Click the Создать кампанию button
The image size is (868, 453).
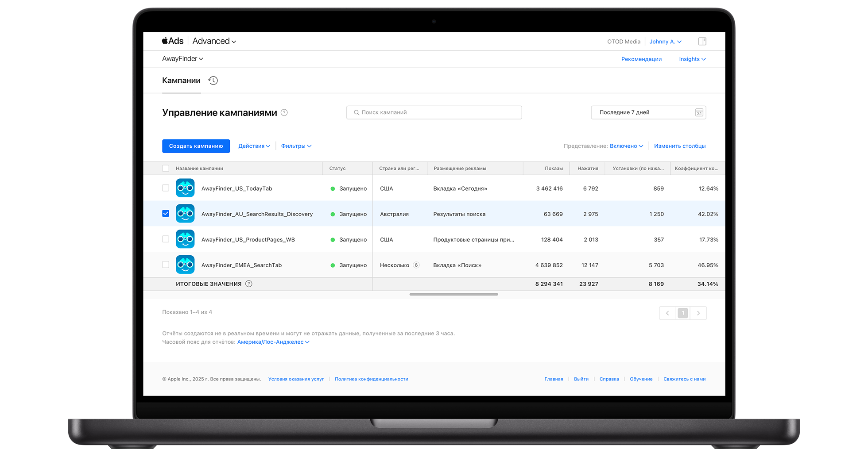pyautogui.click(x=196, y=146)
